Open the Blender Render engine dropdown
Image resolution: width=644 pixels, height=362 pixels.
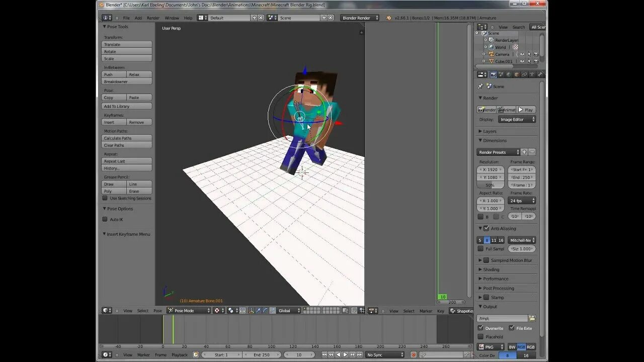360,18
